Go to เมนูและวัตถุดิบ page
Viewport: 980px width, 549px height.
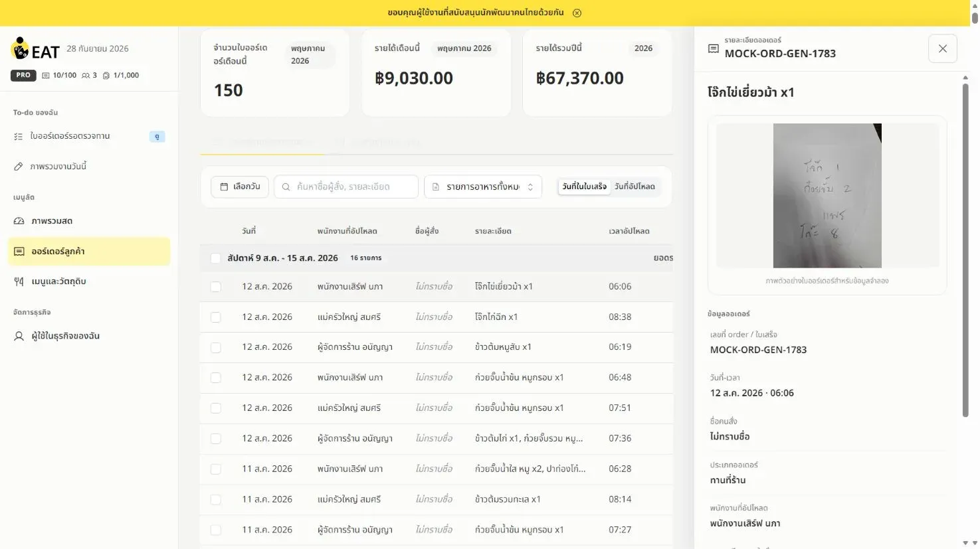89,281
